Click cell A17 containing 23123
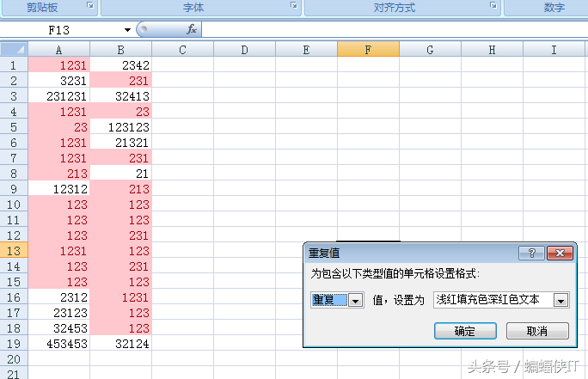The width and height of the screenshot is (588, 379). pyautogui.click(x=58, y=312)
